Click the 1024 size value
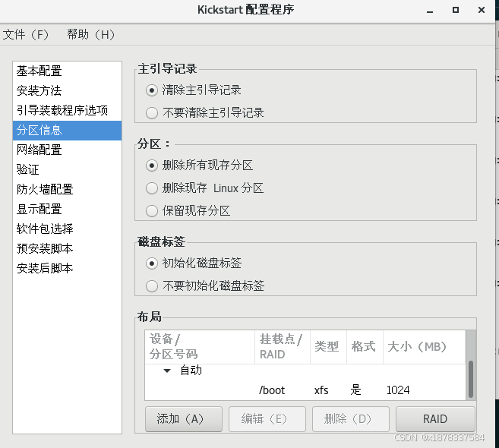This screenshot has height=448, width=499. tap(398, 390)
